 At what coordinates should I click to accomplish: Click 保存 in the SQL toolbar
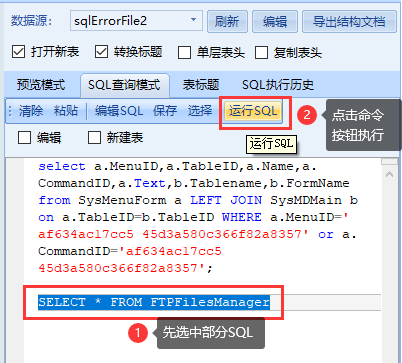(x=165, y=111)
